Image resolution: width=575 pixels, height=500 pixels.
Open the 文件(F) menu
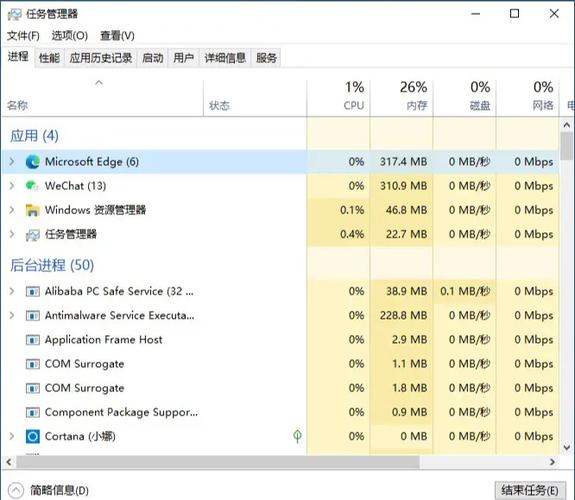(23, 36)
